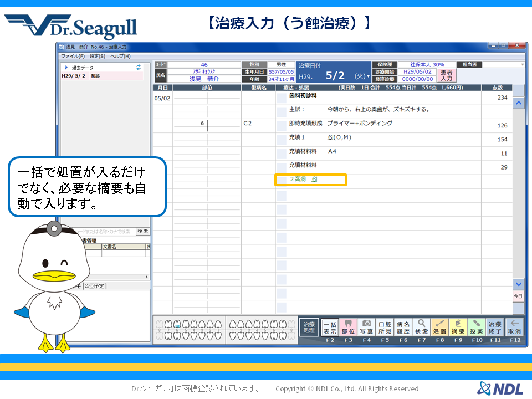Click the 病名履歴 button (F6)
This screenshot has width=532, height=399.
(403, 327)
